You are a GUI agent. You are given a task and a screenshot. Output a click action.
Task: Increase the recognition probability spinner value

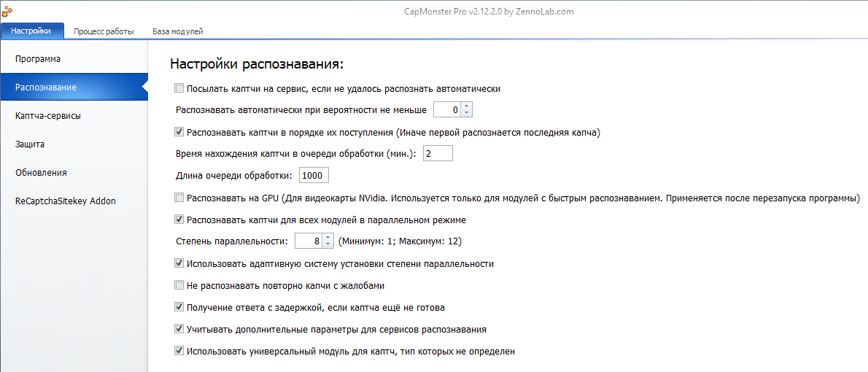coord(467,106)
